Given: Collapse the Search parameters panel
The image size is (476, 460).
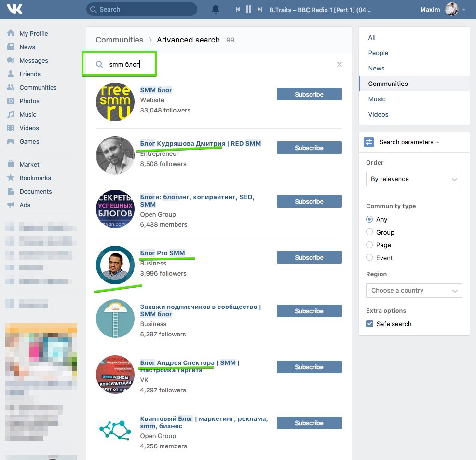Looking at the screenshot, I should coord(438,142).
